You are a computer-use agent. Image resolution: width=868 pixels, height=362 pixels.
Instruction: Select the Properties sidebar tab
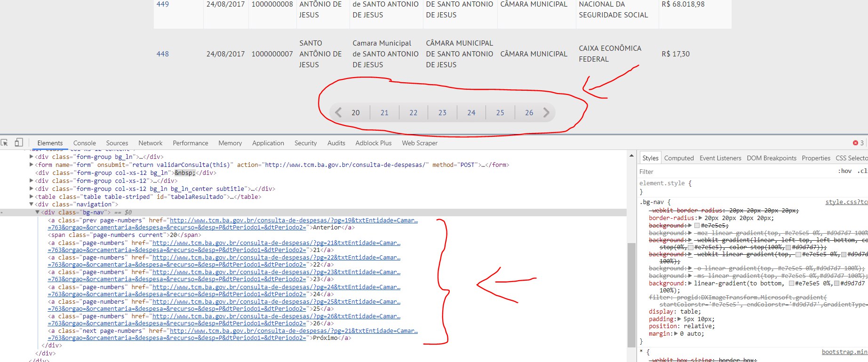816,158
